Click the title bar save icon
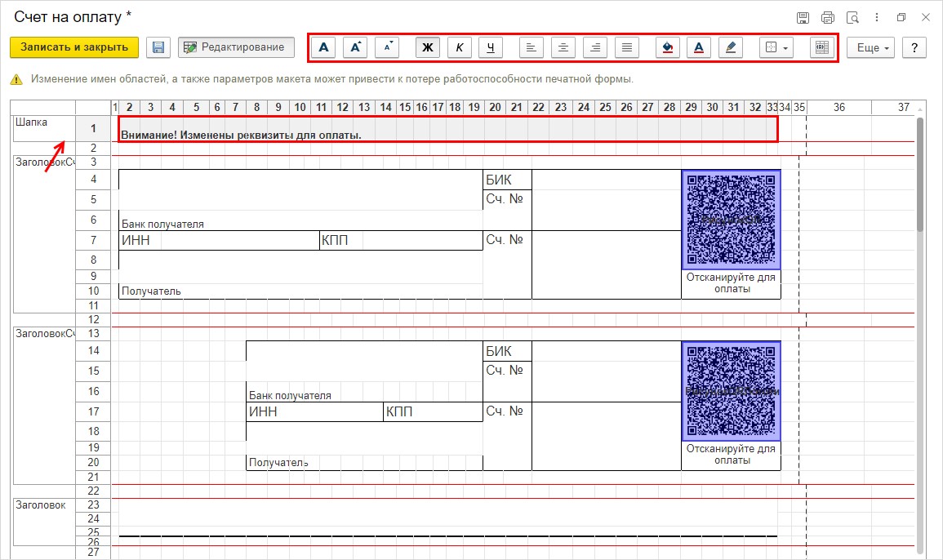Screen dimensions: 943x560 [803, 17]
